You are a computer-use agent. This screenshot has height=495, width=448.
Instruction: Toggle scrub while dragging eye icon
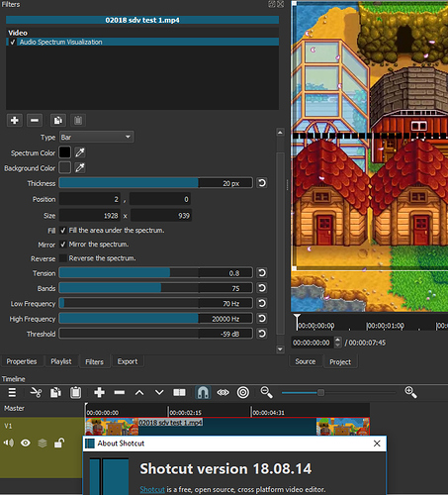223,393
